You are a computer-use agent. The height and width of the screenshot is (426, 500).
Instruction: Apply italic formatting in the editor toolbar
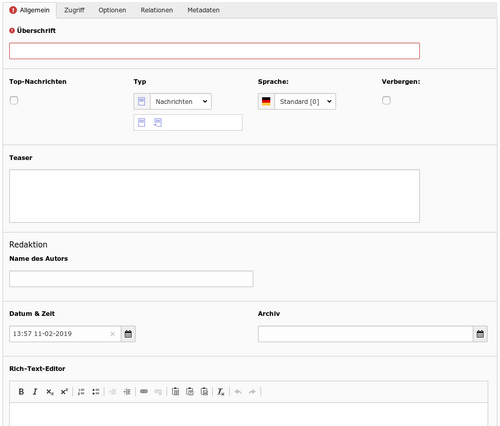[x=35, y=392]
